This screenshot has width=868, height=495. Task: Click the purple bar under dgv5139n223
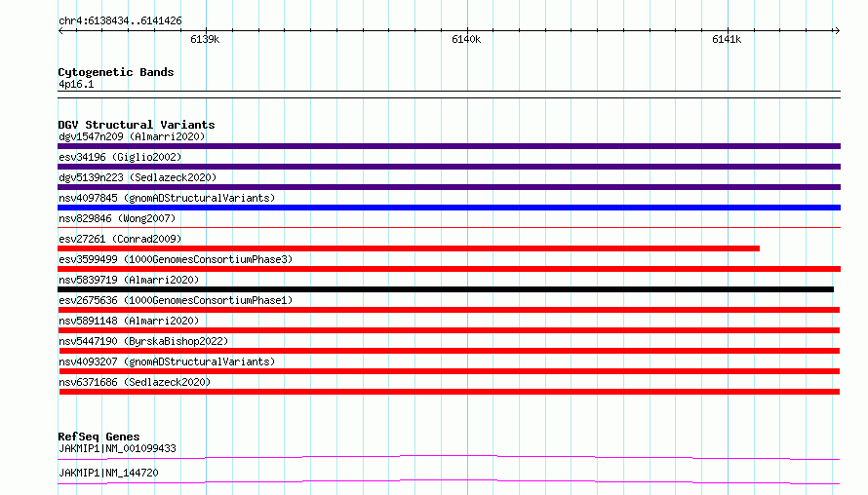click(x=449, y=187)
